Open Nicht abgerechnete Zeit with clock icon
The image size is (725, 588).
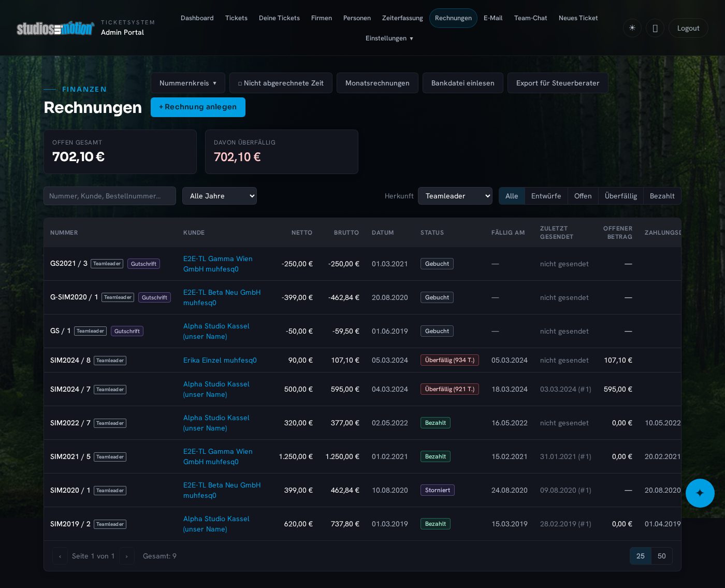pyautogui.click(x=281, y=83)
